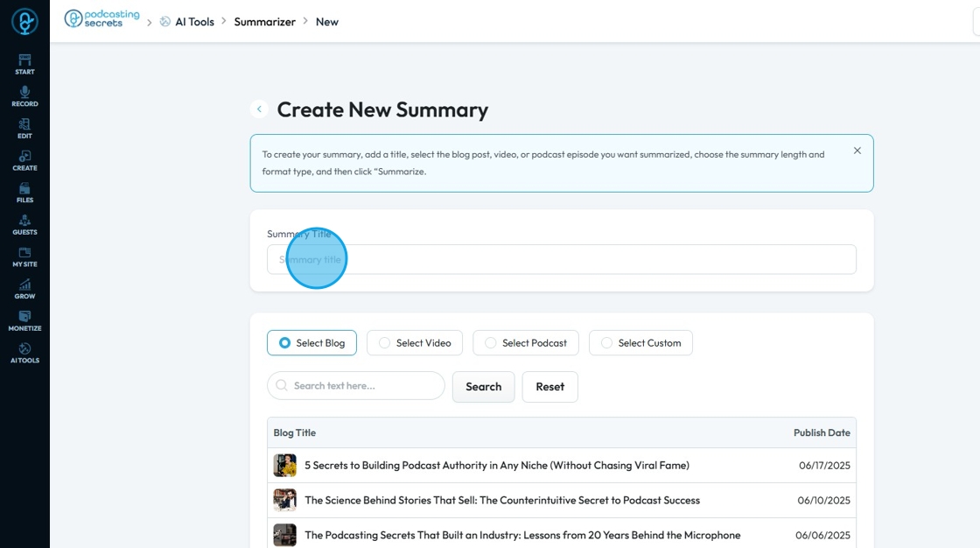
Task: Open the Guests sidebar icon
Action: tap(24, 224)
